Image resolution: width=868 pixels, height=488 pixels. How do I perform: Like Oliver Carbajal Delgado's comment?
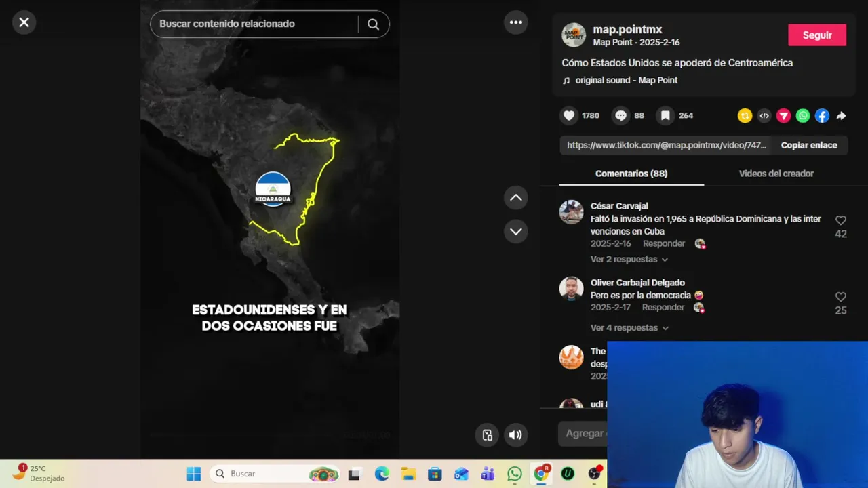(x=841, y=297)
